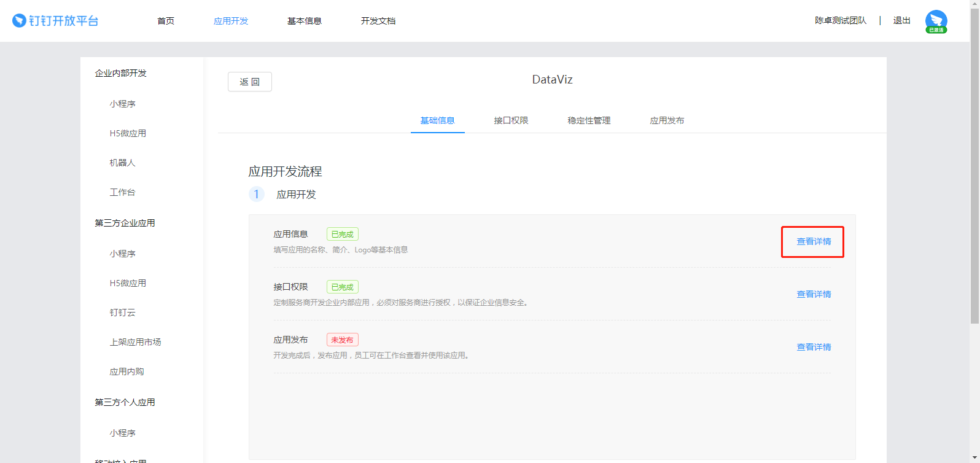Image resolution: width=980 pixels, height=463 pixels.
Task: Click the 未发布 status badge
Action: pyautogui.click(x=342, y=340)
